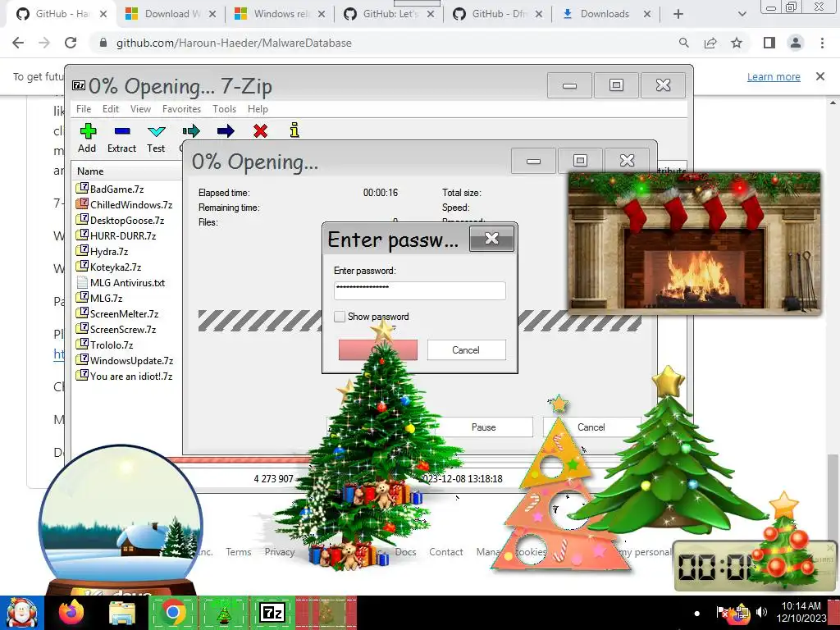Image resolution: width=840 pixels, height=630 pixels.
Task: Open the View menu in 7-Zip
Action: (x=140, y=109)
